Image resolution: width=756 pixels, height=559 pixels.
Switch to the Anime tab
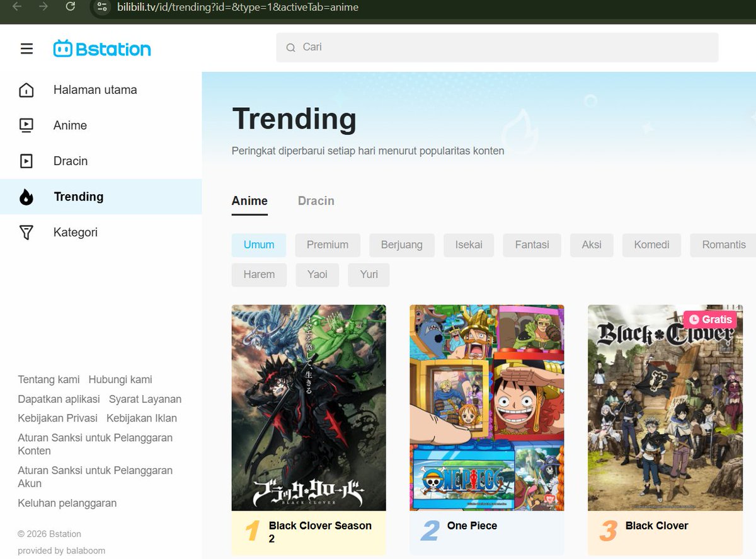pos(249,201)
